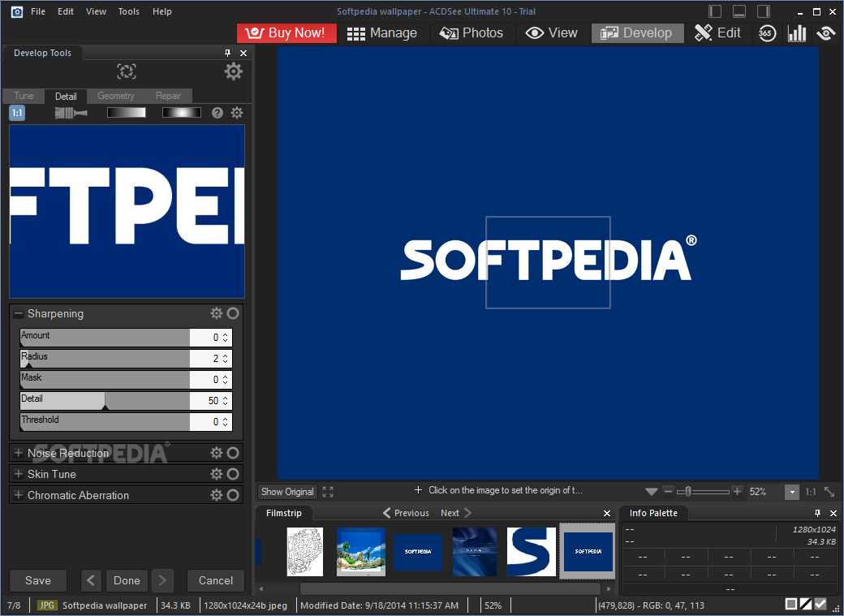The image size is (844, 616).
Task: Expand the Chromatic Aberration group
Action: [x=19, y=495]
